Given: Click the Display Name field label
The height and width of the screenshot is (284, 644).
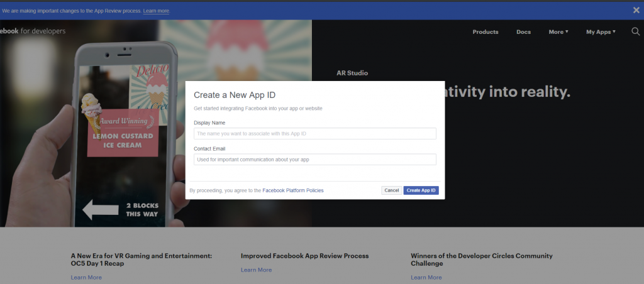Looking at the screenshot, I should coord(209,123).
